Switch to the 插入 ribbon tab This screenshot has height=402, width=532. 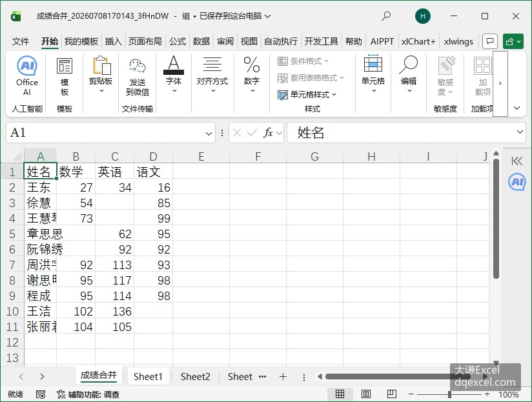[114, 41]
